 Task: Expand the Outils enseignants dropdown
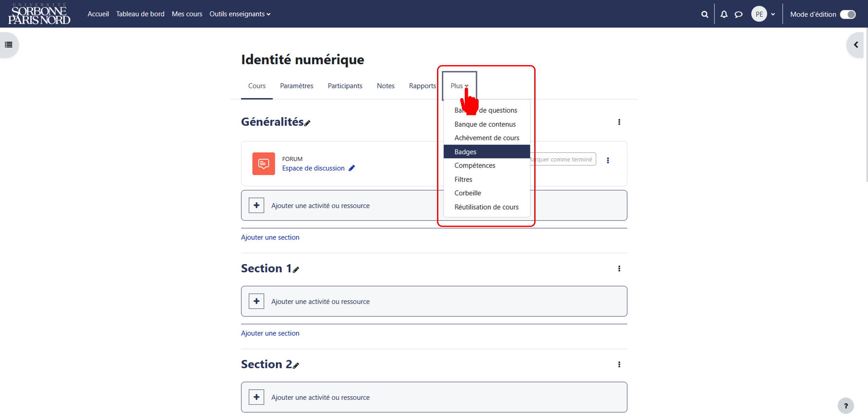click(240, 14)
